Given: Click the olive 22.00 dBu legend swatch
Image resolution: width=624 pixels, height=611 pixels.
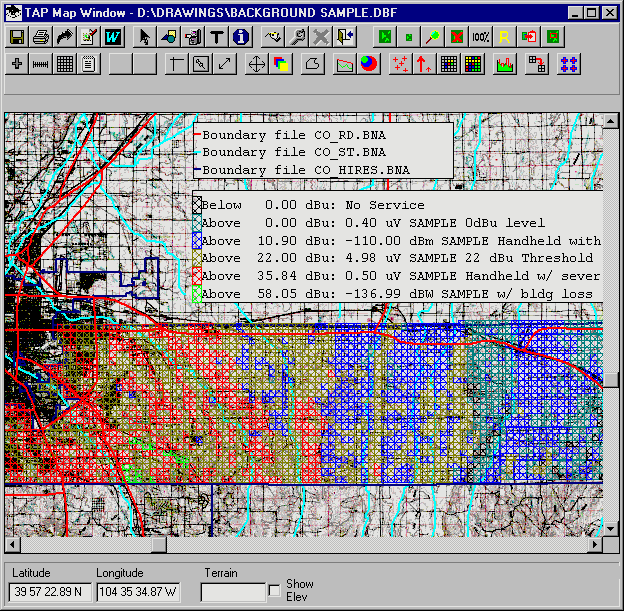Looking at the screenshot, I should coord(197,258).
